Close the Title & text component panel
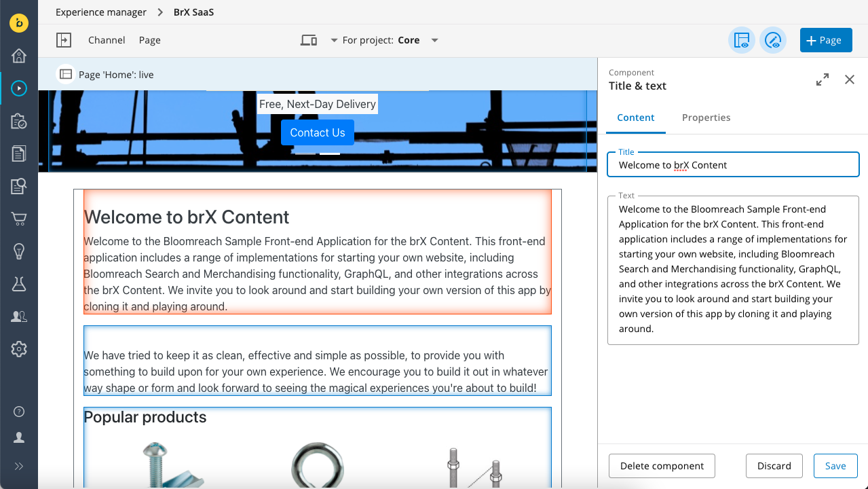The width and height of the screenshot is (868, 489). coord(850,79)
